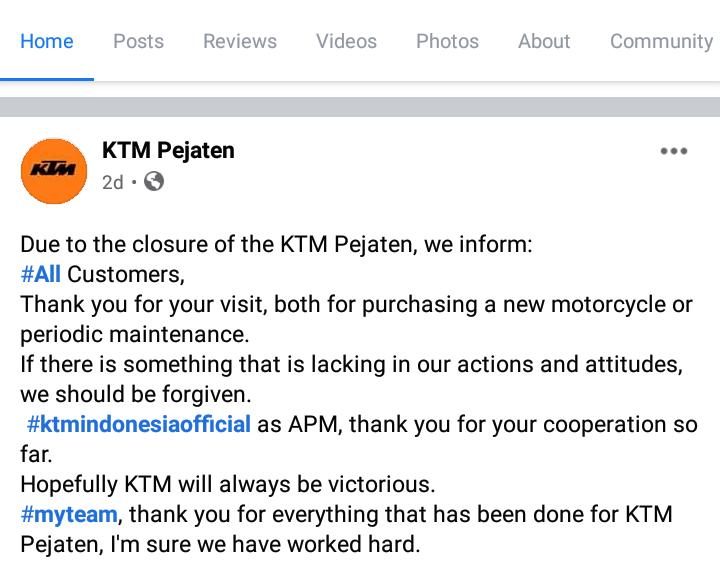Switch to the Home tab
The image size is (720, 580).
[47, 41]
